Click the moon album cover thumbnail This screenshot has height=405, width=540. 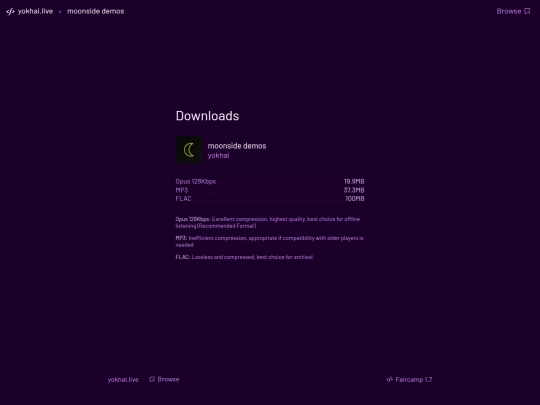tap(189, 150)
